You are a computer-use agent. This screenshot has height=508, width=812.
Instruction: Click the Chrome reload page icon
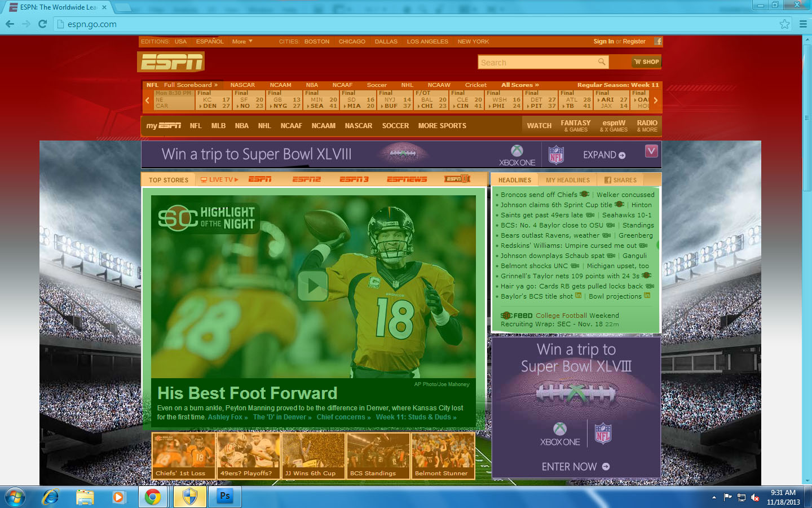click(42, 24)
